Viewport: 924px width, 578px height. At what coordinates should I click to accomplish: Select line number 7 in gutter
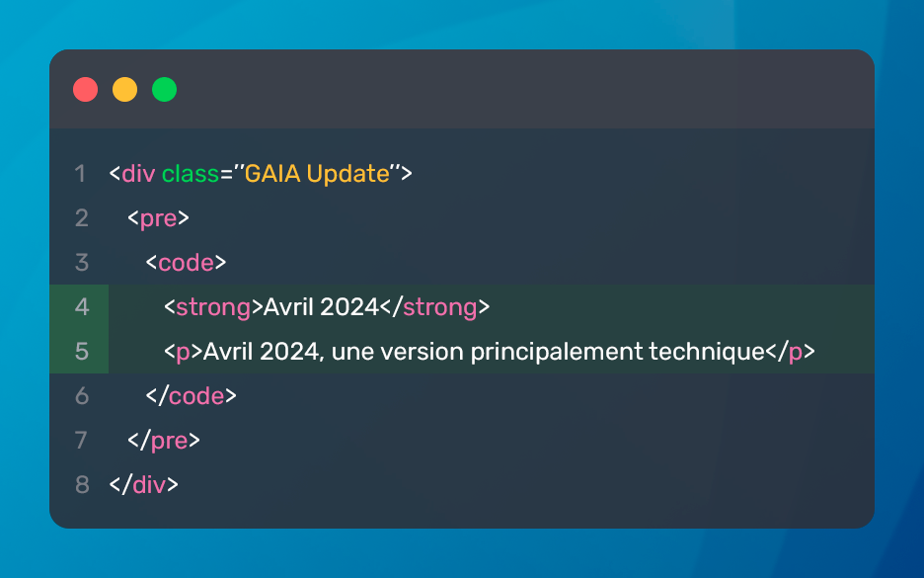click(81, 440)
